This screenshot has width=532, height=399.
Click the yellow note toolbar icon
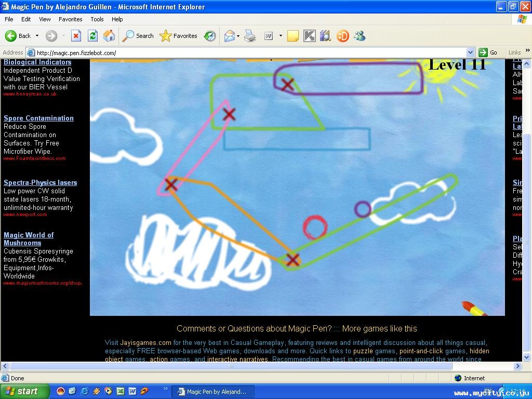(x=293, y=36)
